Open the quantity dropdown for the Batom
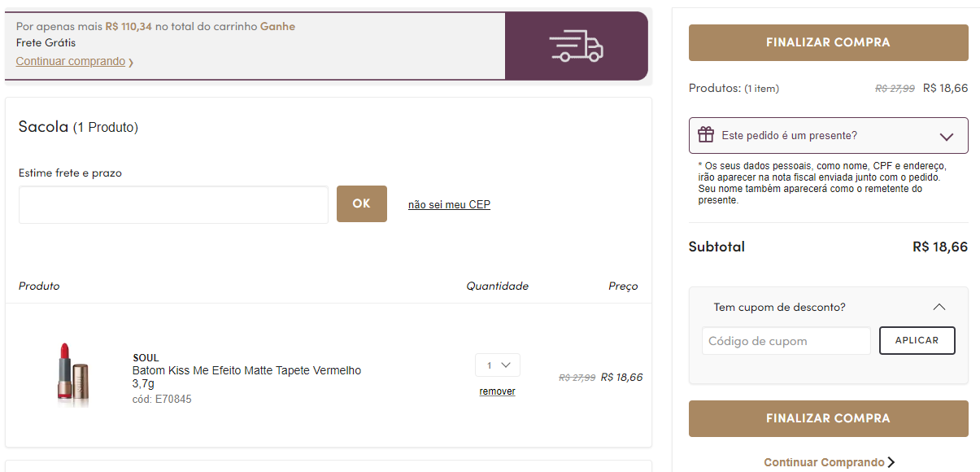This screenshot has height=472, width=980. click(498, 365)
